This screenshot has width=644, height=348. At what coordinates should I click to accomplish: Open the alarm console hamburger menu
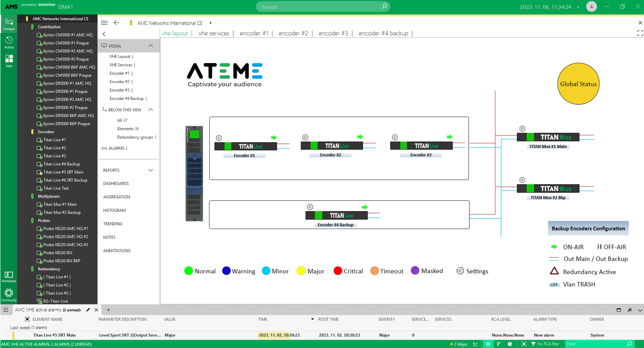click(6, 310)
